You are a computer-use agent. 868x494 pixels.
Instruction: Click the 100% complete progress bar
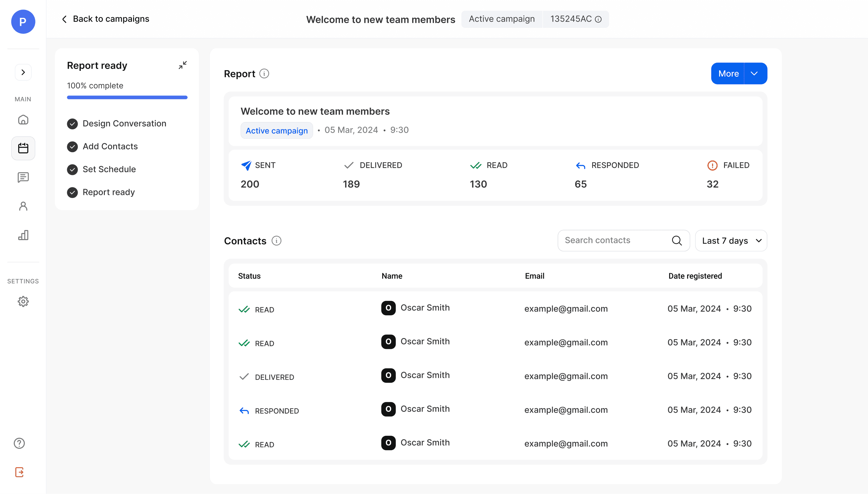(x=127, y=97)
